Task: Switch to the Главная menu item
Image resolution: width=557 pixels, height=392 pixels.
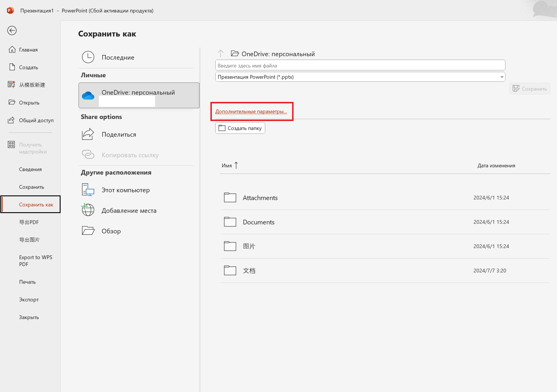Action: 28,49
